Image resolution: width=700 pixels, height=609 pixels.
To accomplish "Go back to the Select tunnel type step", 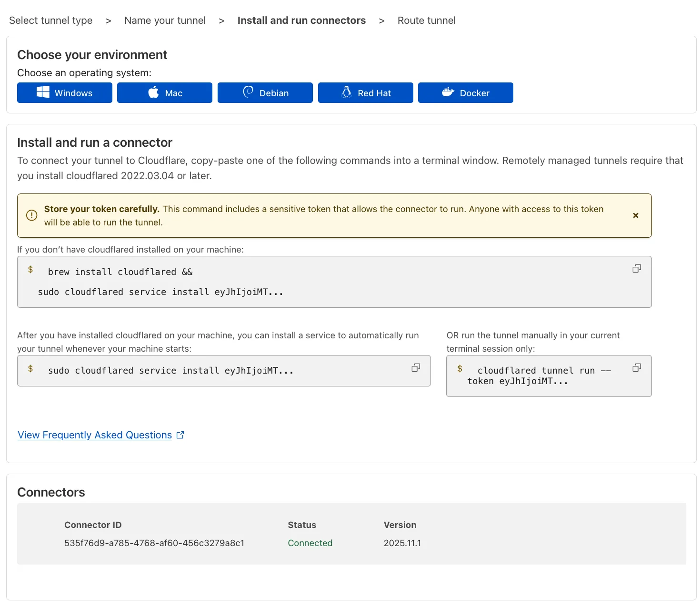I will [50, 20].
